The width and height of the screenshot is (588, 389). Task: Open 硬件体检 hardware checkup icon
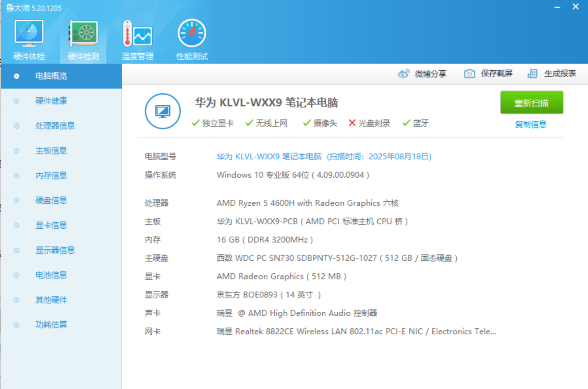[x=29, y=33]
